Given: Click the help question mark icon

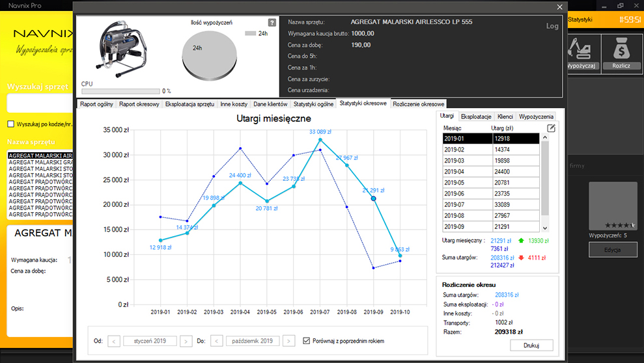Looking at the screenshot, I should coord(272,23).
